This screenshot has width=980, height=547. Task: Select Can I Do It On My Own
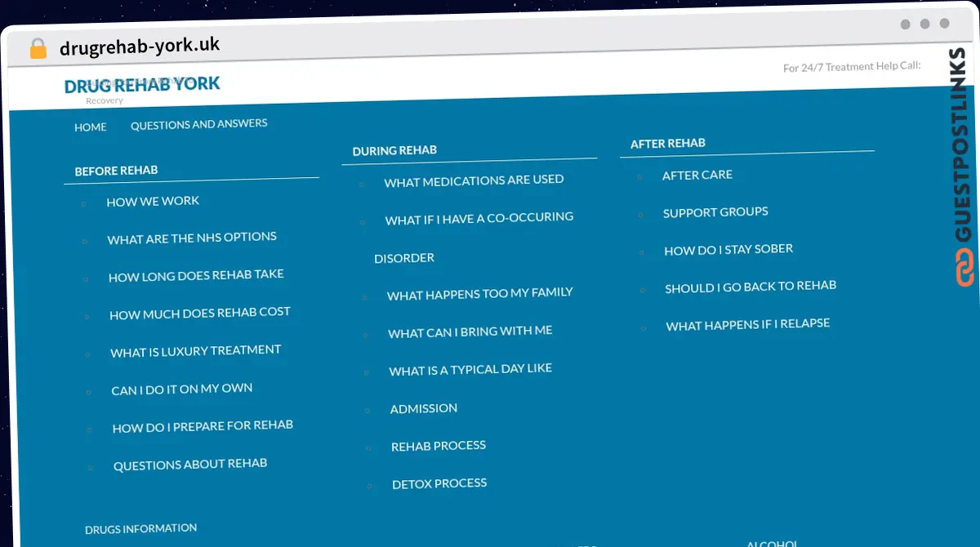point(182,389)
